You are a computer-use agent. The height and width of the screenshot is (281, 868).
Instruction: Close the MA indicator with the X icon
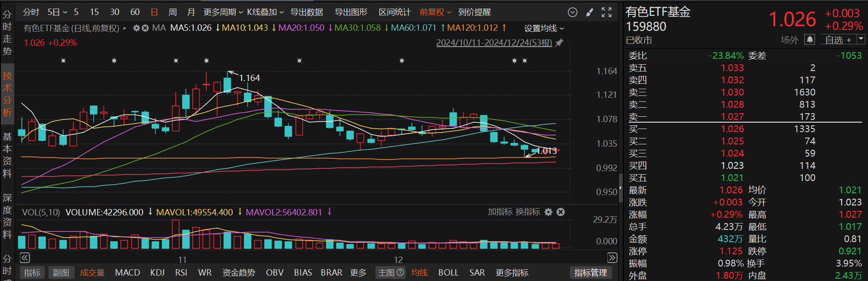tap(145, 28)
